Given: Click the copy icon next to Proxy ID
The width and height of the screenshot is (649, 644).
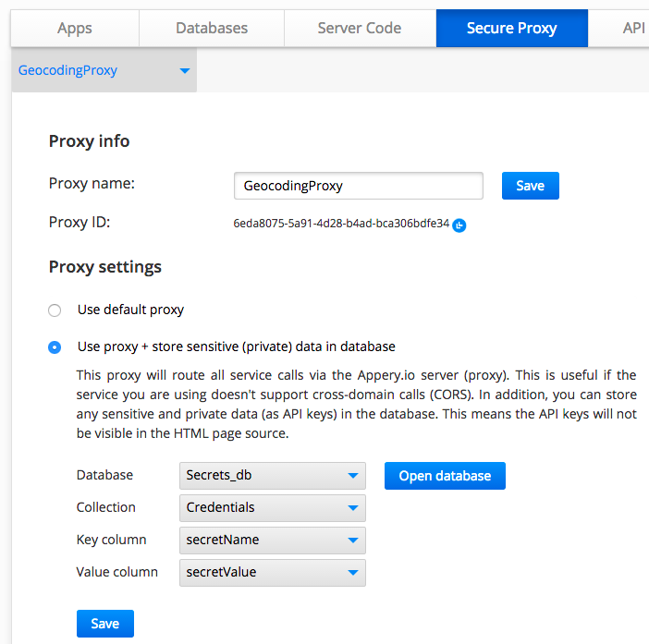Looking at the screenshot, I should (x=459, y=225).
